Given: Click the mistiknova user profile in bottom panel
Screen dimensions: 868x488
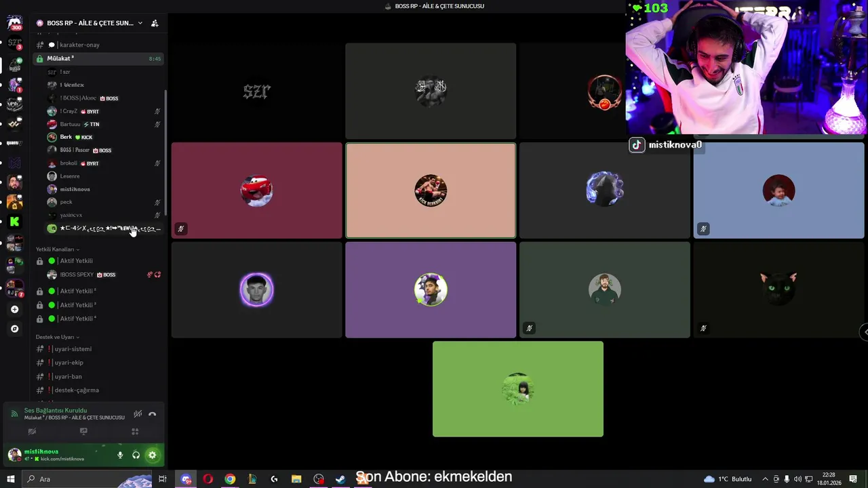Looking at the screenshot, I should (x=47, y=455).
